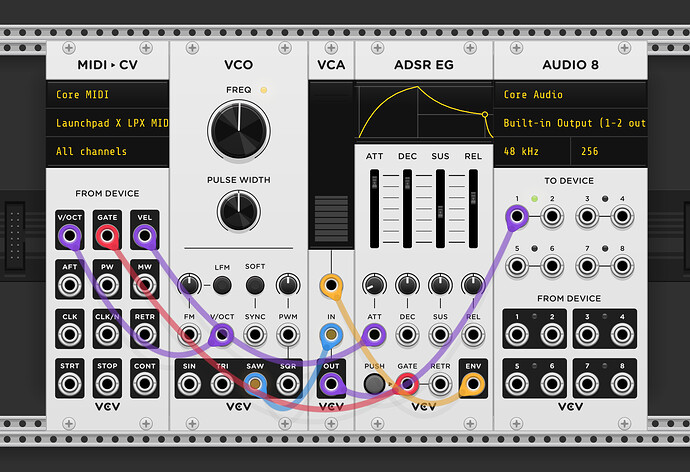This screenshot has height=472, width=690.
Task: Click the V/OCT input jack on VCO
Action: pos(222,335)
